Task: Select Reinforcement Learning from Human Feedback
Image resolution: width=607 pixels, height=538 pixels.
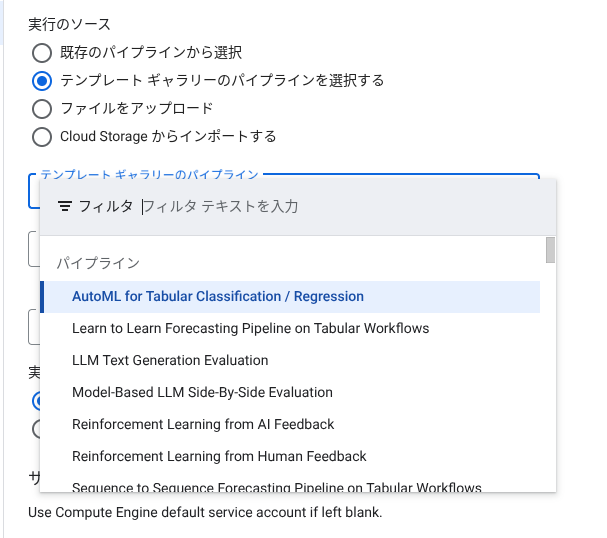Action: (x=290, y=457)
